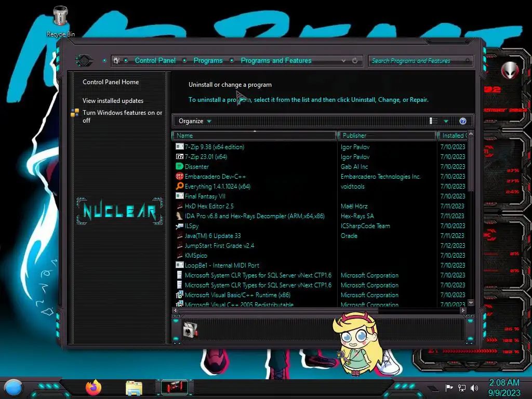Click the Java 6 Update 33 icon
532x399 pixels.
pos(179,235)
